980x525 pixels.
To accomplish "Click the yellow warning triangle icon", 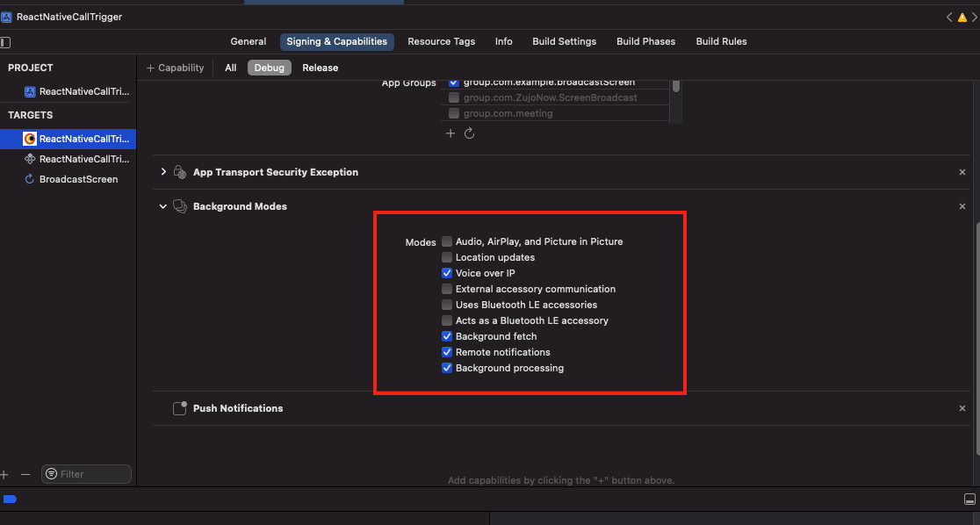I will 962,18.
